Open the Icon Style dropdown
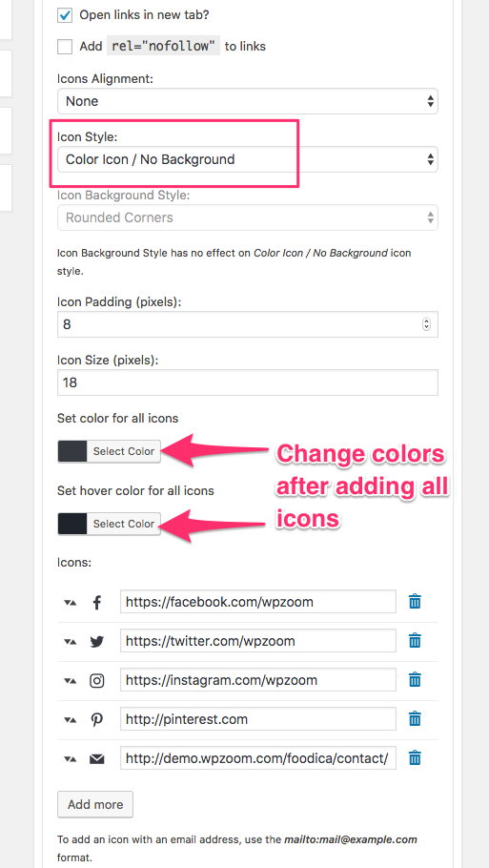Screen dimensions: 489x868 (x=248, y=159)
